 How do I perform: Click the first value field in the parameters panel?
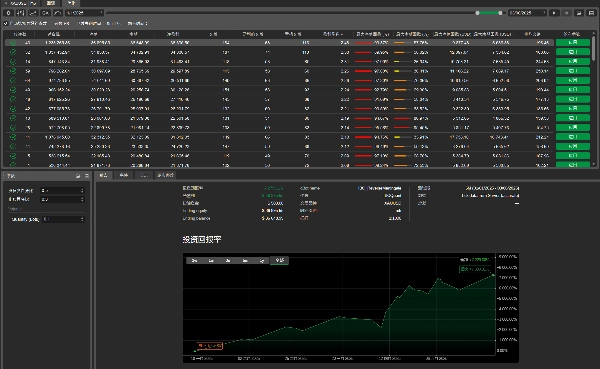(62, 190)
